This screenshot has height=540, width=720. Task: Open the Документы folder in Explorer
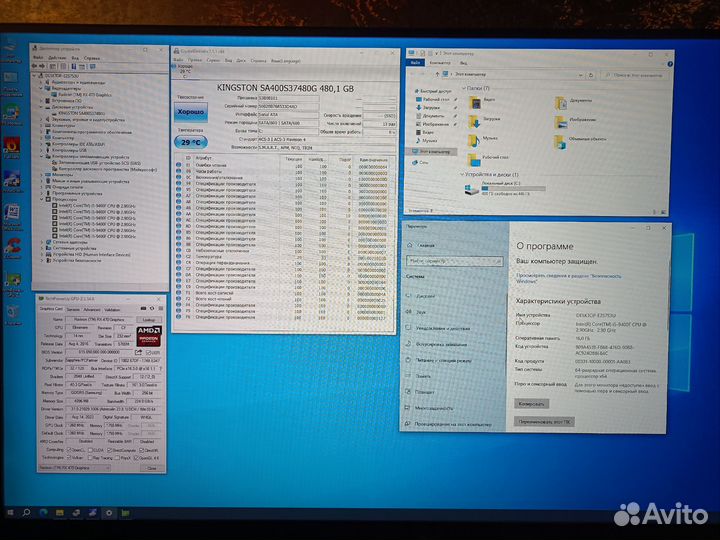(x=561, y=103)
